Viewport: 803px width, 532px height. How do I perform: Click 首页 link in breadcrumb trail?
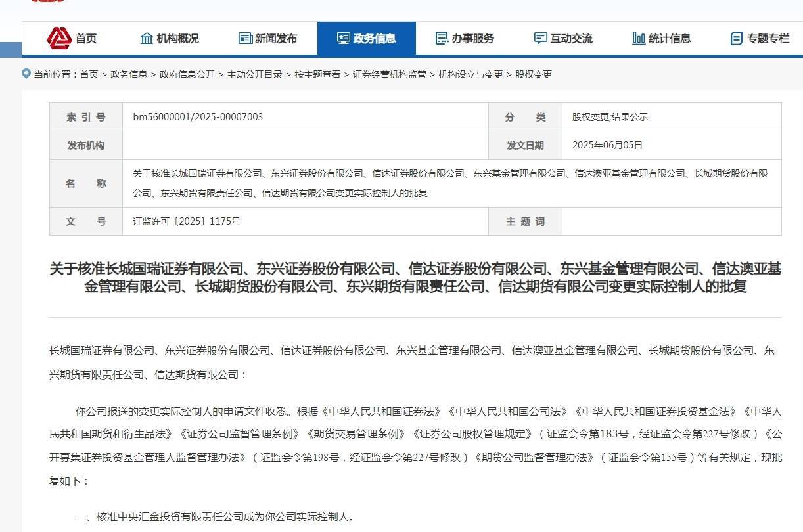(x=89, y=74)
